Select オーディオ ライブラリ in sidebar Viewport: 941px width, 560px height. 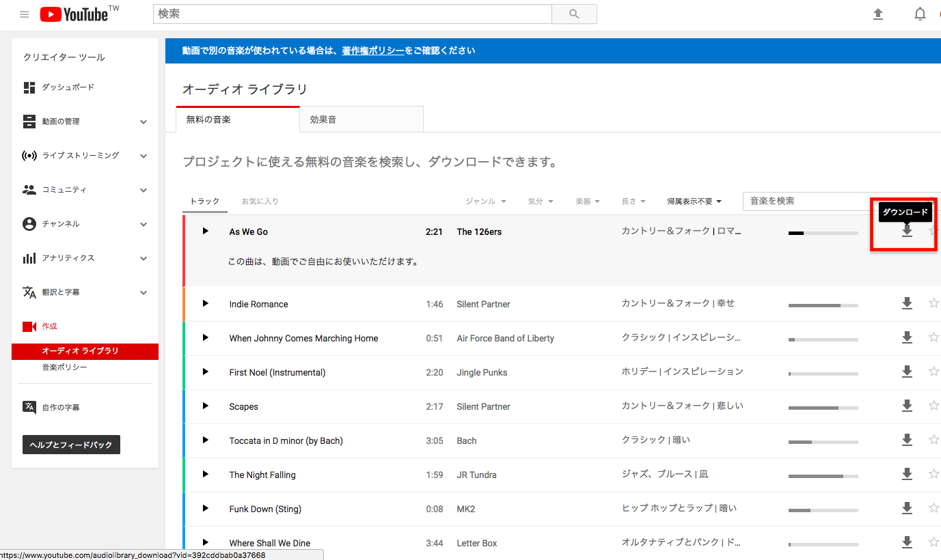pyautogui.click(x=85, y=351)
